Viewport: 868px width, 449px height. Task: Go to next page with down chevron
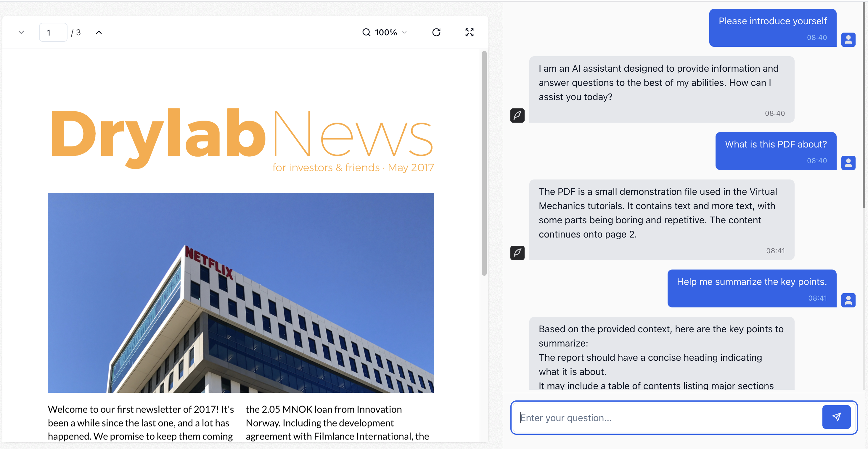coord(21,32)
